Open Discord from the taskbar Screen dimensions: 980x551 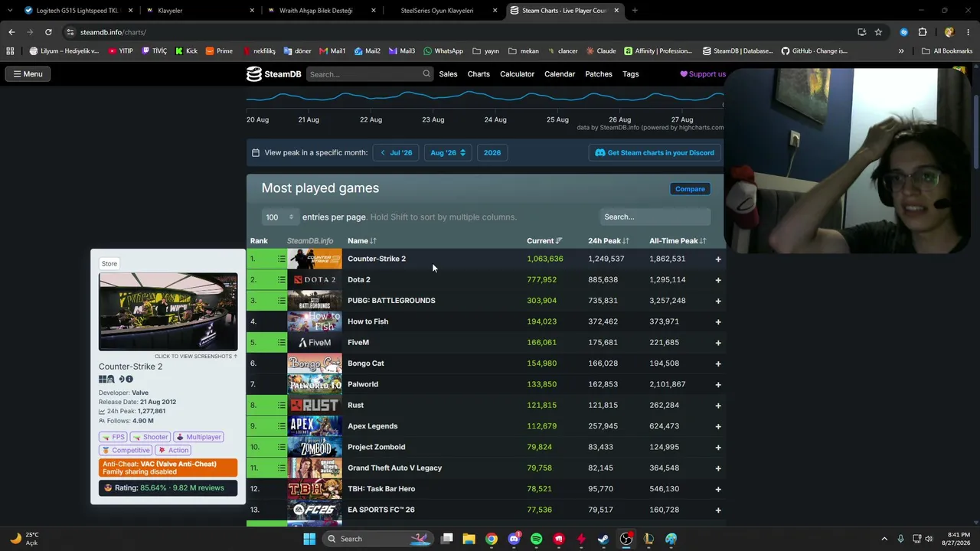514,539
